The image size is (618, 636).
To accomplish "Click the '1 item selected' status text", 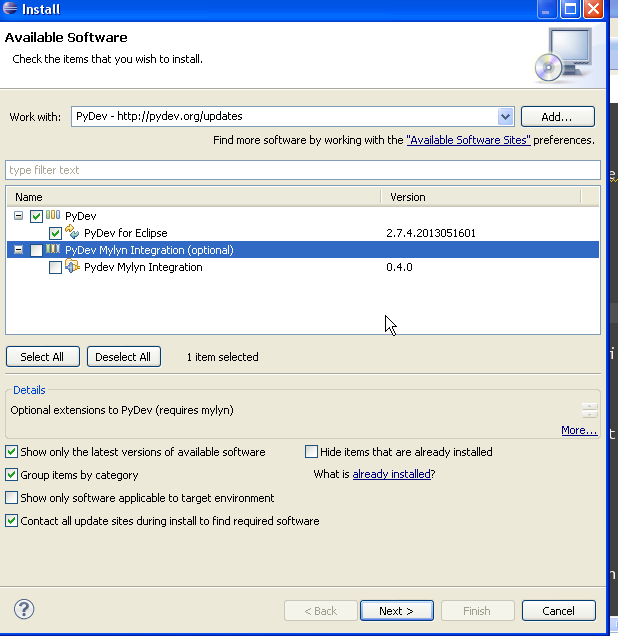I will pyautogui.click(x=222, y=357).
